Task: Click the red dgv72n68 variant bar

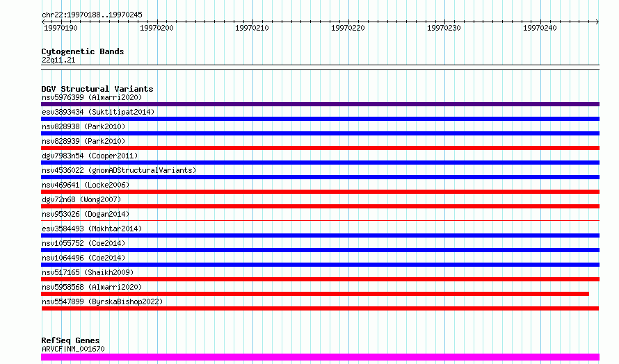Action: [320, 206]
